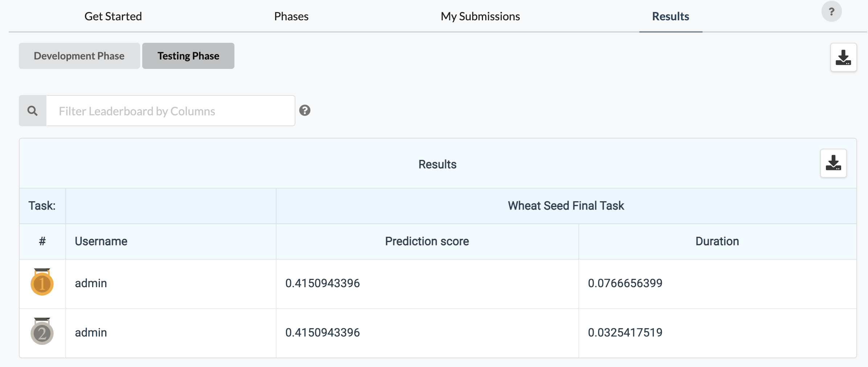The image size is (868, 367).
Task: Click the download icon inside the Results panel
Action: 833,163
